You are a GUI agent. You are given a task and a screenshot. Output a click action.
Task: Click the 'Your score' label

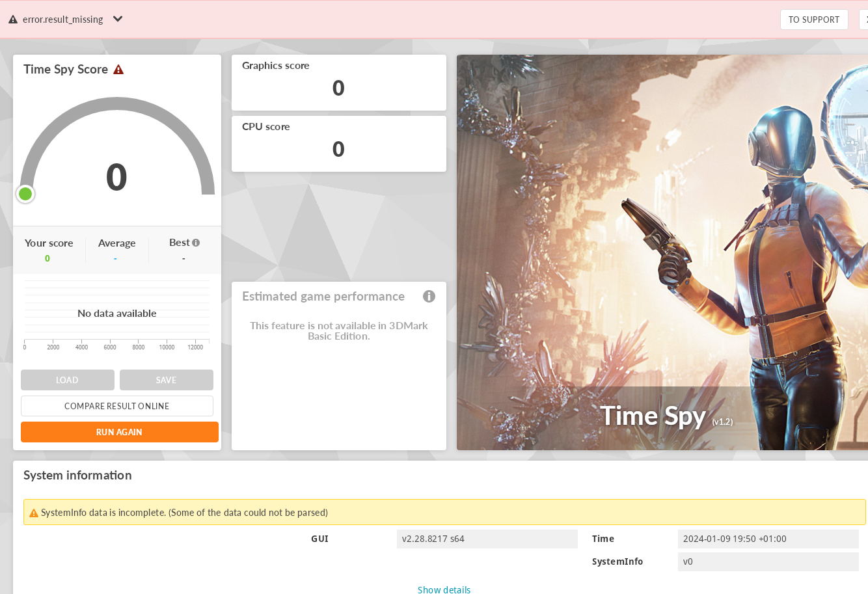coord(49,243)
